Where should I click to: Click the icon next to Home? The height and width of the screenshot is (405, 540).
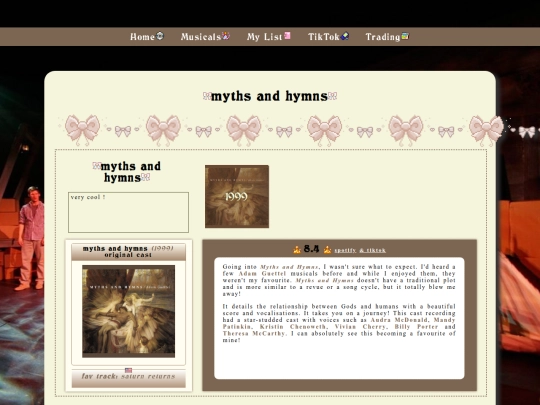pyautogui.click(x=160, y=35)
